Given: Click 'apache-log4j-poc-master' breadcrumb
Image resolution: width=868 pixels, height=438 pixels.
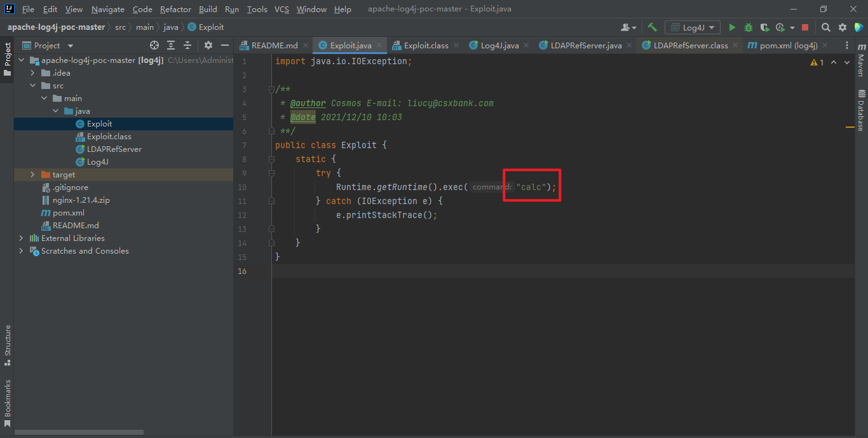Looking at the screenshot, I should [56, 27].
